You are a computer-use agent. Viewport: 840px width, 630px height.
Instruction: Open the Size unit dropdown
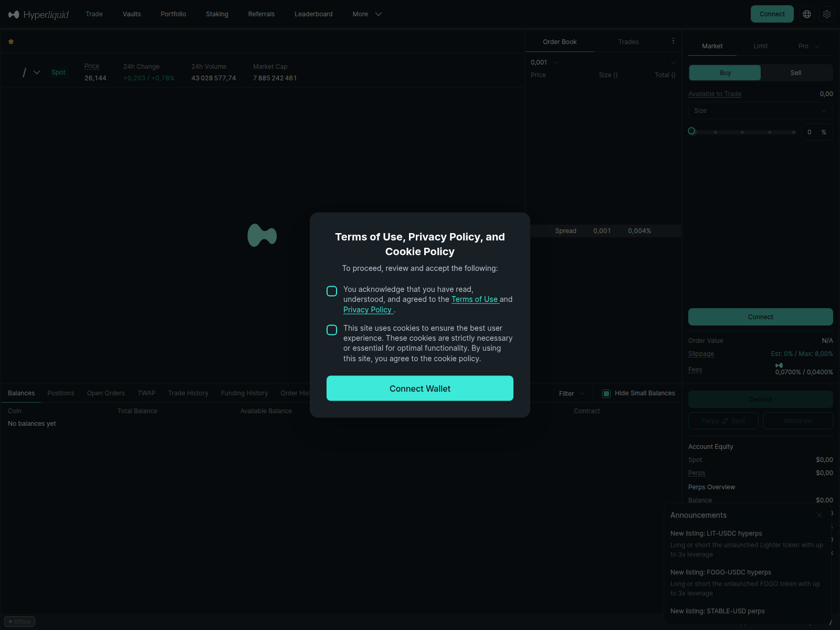[824, 111]
